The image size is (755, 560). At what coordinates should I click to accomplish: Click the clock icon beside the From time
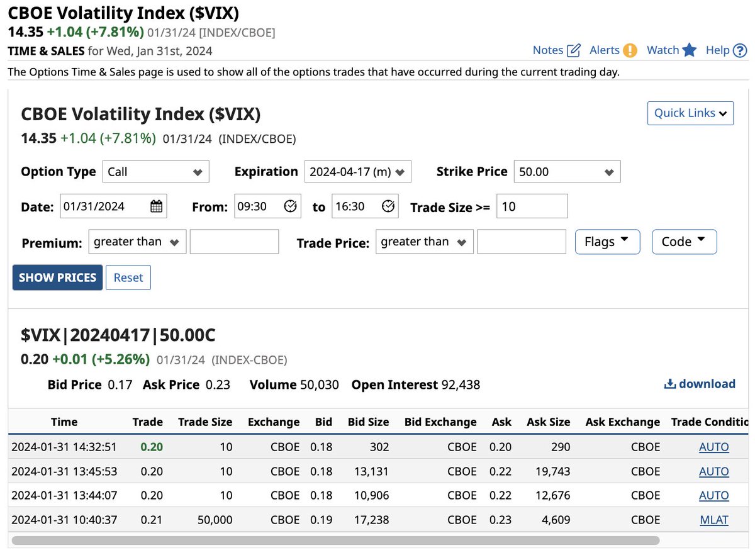point(289,206)
